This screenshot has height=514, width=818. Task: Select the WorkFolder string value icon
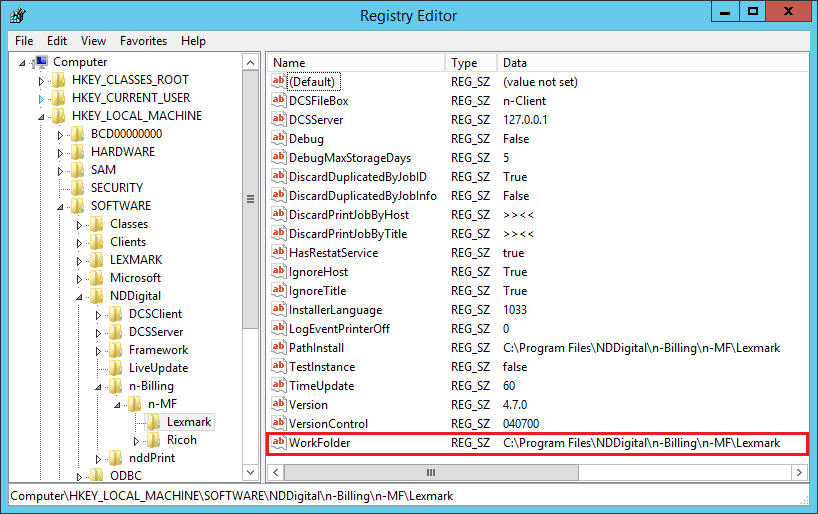(x=279, y=443)
